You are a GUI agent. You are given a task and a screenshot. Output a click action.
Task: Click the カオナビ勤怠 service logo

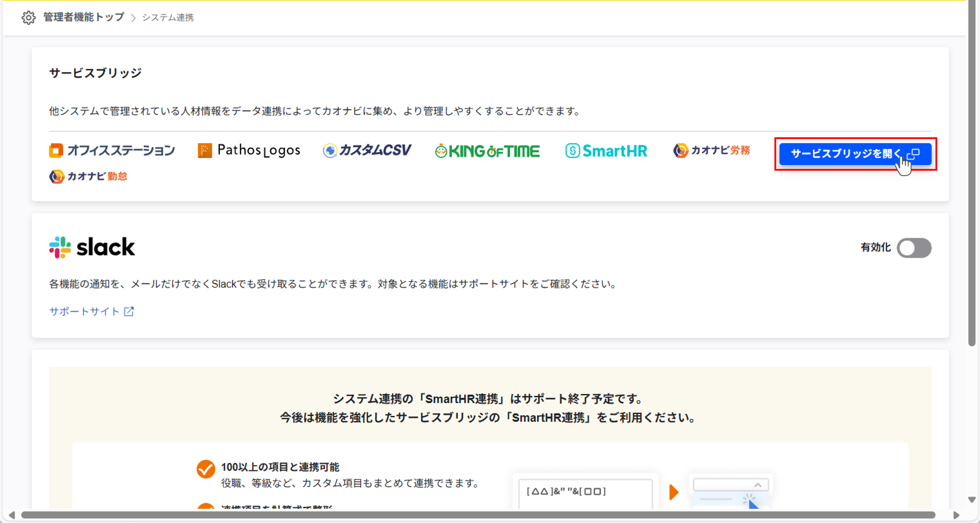click(88, 176)
